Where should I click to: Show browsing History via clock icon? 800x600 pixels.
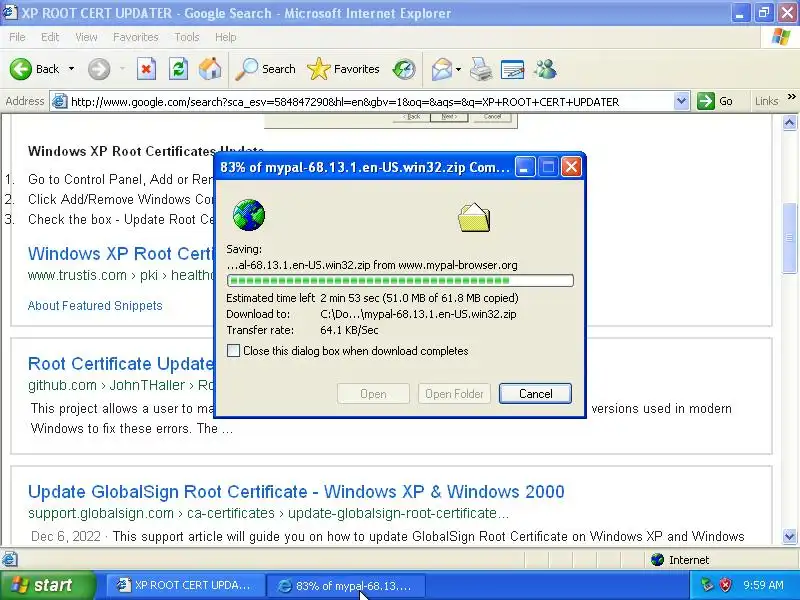(x=404, y=69)
